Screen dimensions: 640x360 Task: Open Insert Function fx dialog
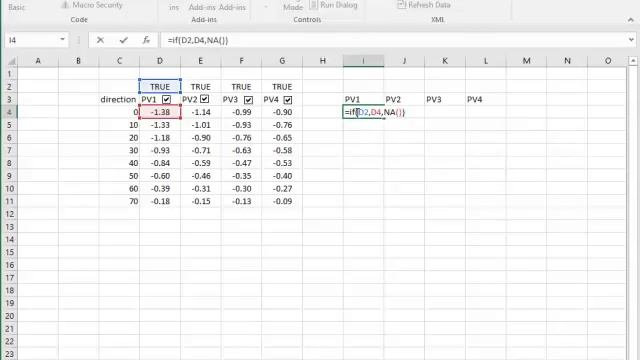coord(146,40)
